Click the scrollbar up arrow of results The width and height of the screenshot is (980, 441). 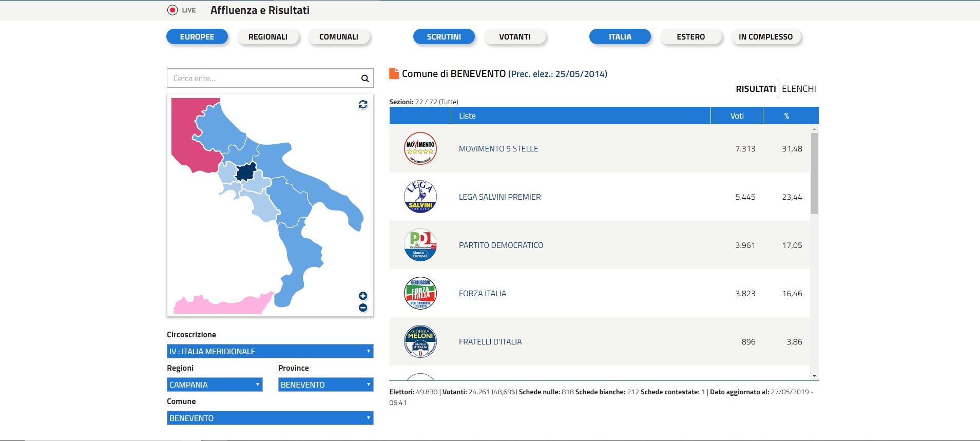[x=814, y=129]
